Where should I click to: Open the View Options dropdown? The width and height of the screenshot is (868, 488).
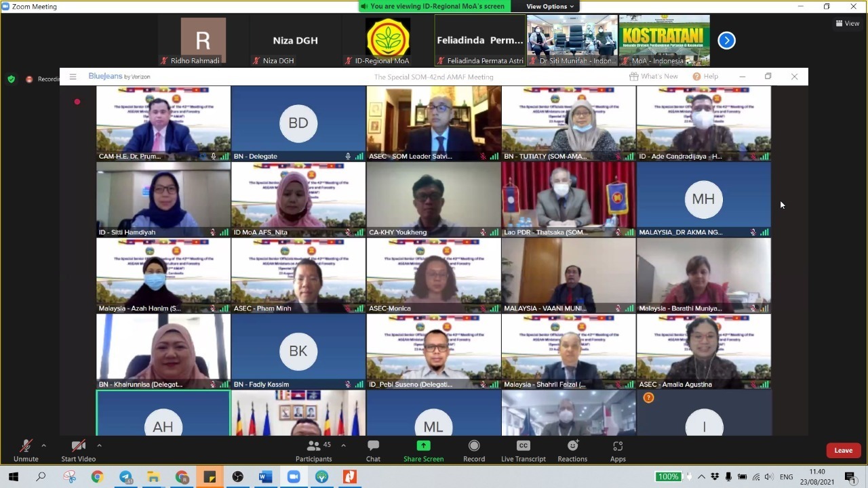point(550,6)
